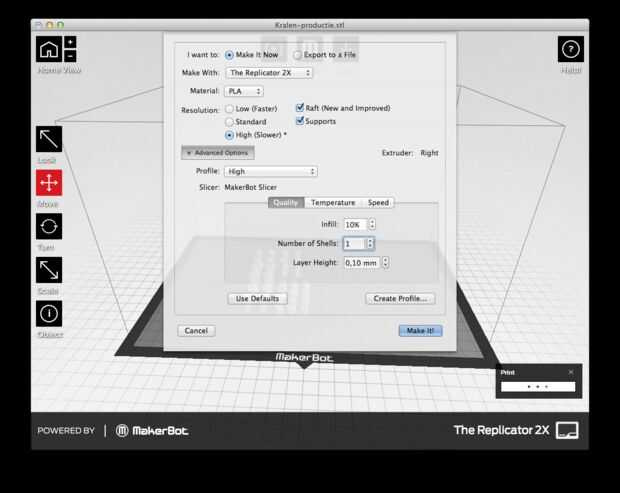
Task: Close the Print progress panel
Action: [x=571, y=372]
